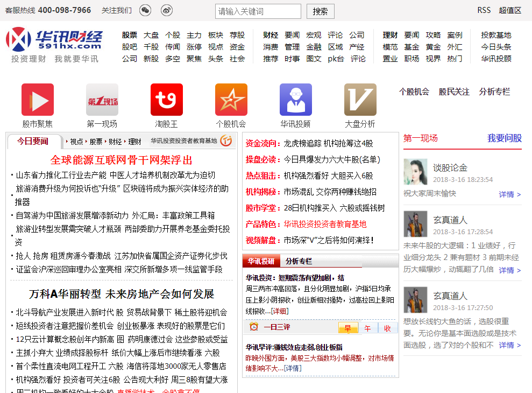The width and height of the screenshot is (532, 393).
Task: Open the 华讯财经 site logo
Action: point(54,45)
